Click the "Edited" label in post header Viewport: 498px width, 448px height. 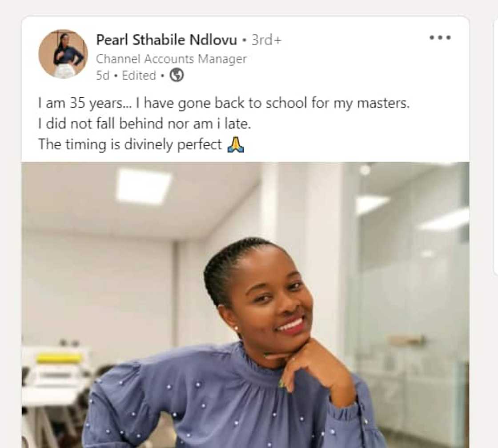(x=139, y=76)
